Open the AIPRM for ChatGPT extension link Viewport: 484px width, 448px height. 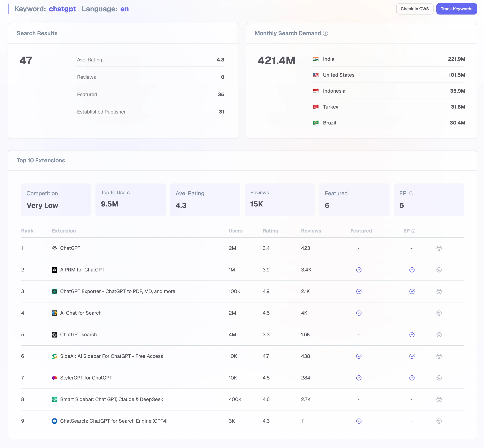[82, 270]
